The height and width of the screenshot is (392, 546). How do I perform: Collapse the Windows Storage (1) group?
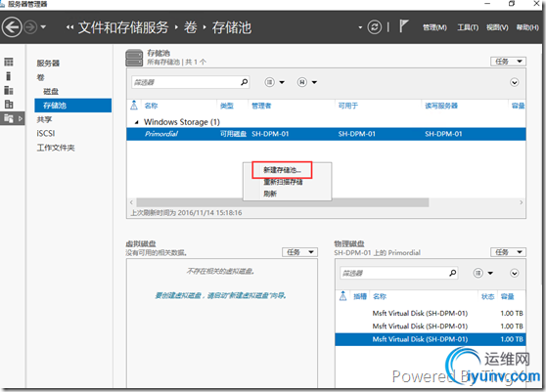137,122
